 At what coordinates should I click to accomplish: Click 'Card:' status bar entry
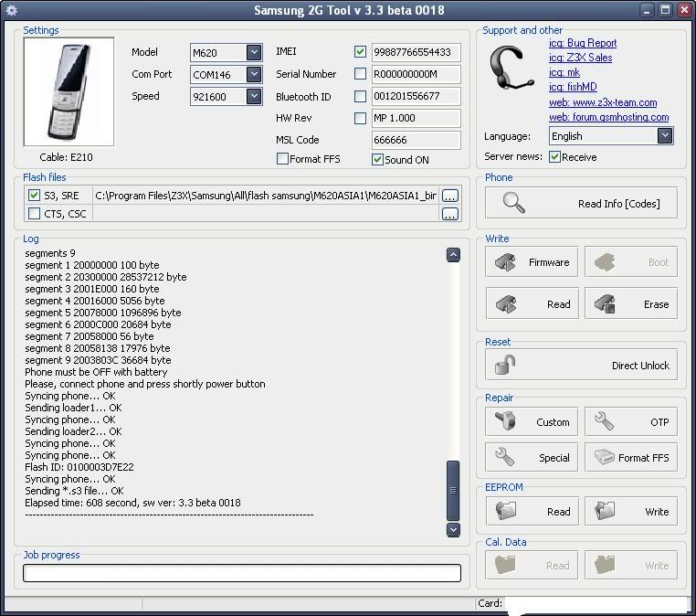490,603
